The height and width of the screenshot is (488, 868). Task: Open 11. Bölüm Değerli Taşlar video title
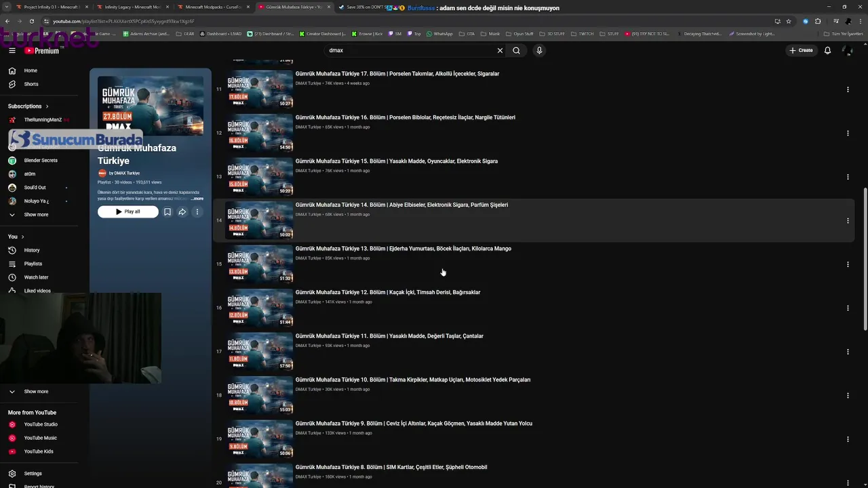click(389, 336)
